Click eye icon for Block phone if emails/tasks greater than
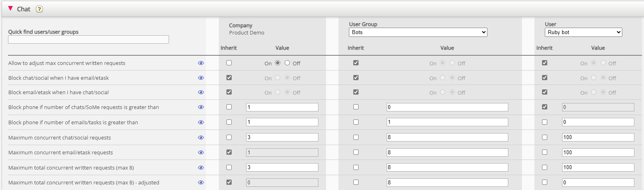 point(201,122)
